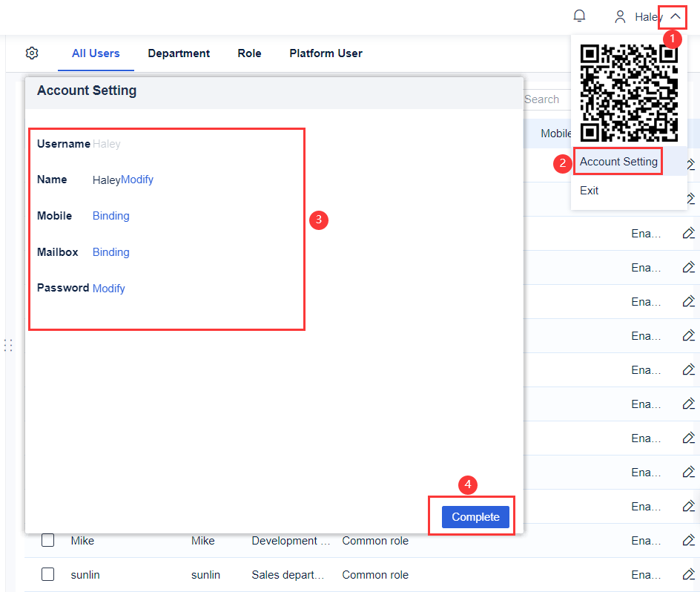Viewport: 700px width, 592px height.
Task: Click the drag handle dots on the left edge
Action: click(7, 346)
